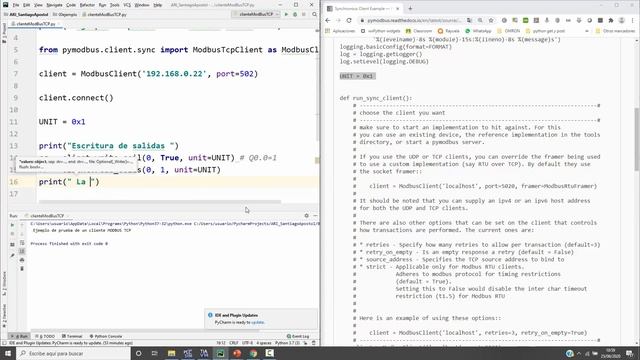Open Chrome three-dot menu
Image resolution: width=640 pixels, height=360 pixels.
[632, 20]
